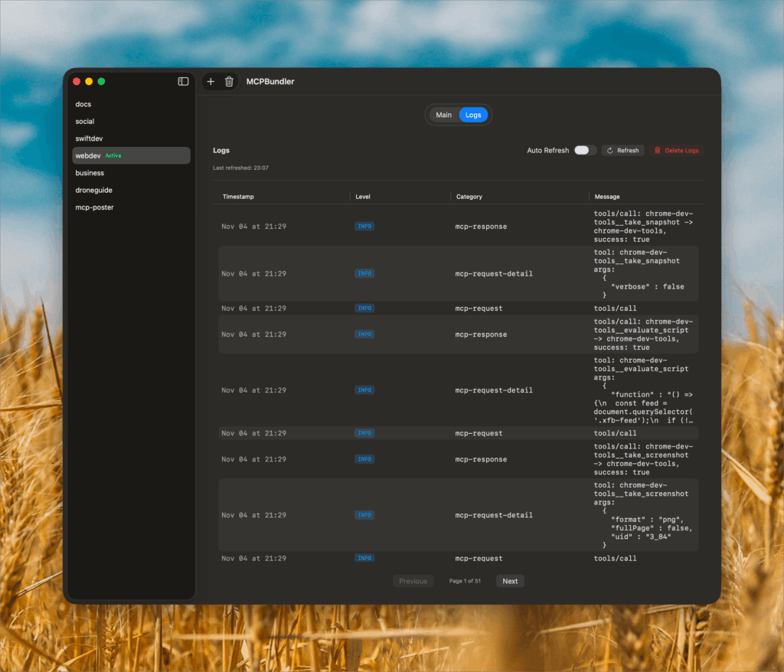This screenshot has width=784, height=672.
Task: Switch to the Main tab
Action: [x=443, y=115]
